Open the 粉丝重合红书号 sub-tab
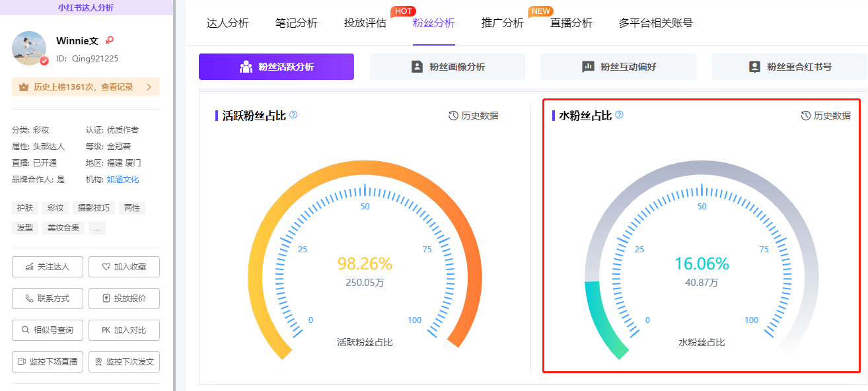868x391 pixels. click(789, 67)
